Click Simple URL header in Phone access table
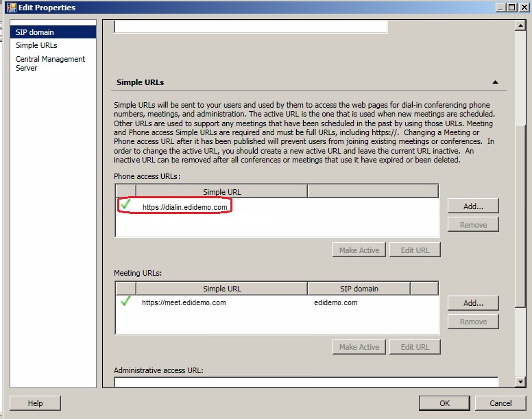This screenshot has width=532, height=419. pyautogui.click(x=221, y=192)
